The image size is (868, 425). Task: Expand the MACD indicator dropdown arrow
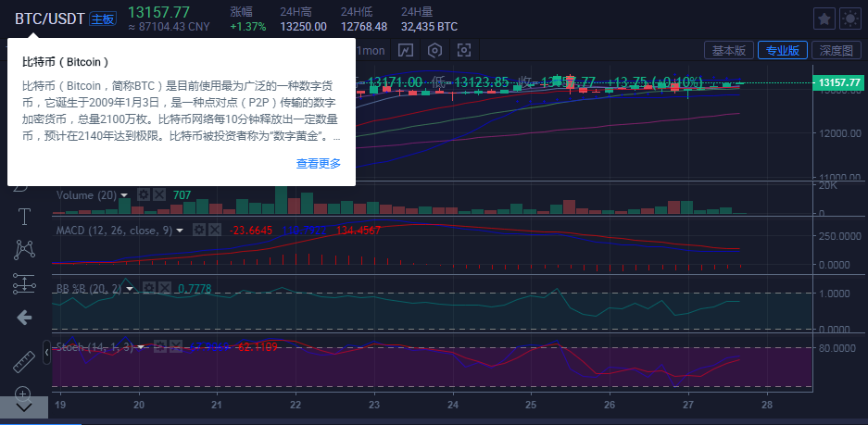click(x=180, y=231)
